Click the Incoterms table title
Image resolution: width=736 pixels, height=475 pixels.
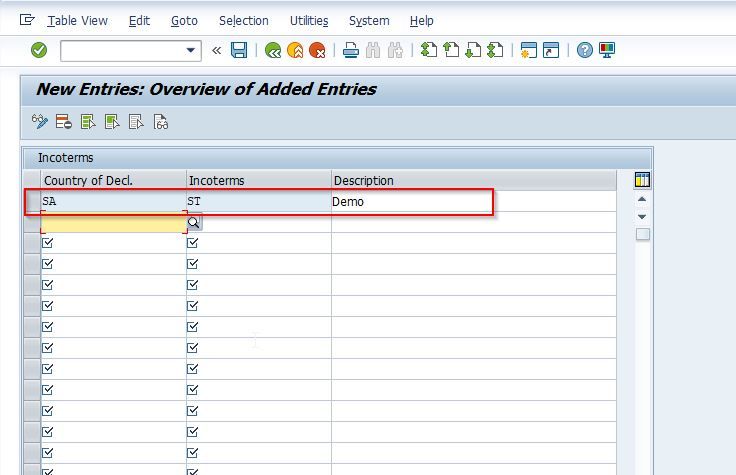(x=66, y=158)
